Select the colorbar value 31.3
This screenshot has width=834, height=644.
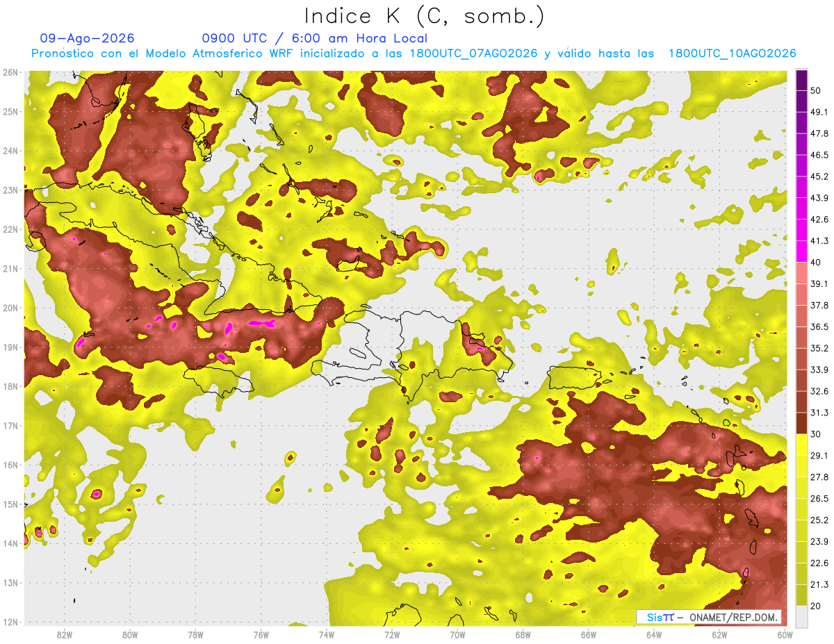[x=819, y=413]
